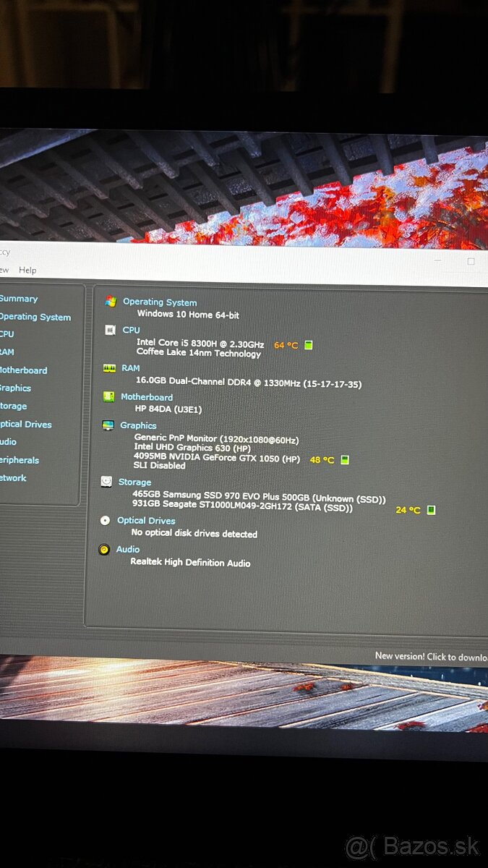Click the Optical Drives disc icon
This screenshot has height=868, width=488.
click(x=106, y=520)
